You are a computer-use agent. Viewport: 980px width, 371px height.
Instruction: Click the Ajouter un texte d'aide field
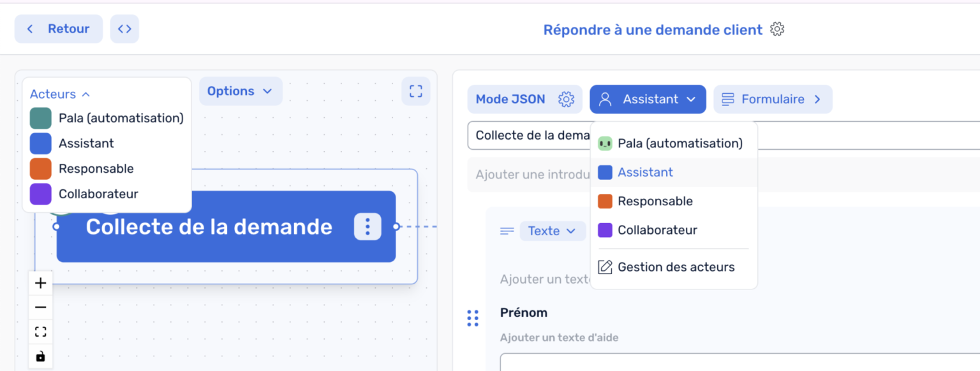click(x=559, y=337)
